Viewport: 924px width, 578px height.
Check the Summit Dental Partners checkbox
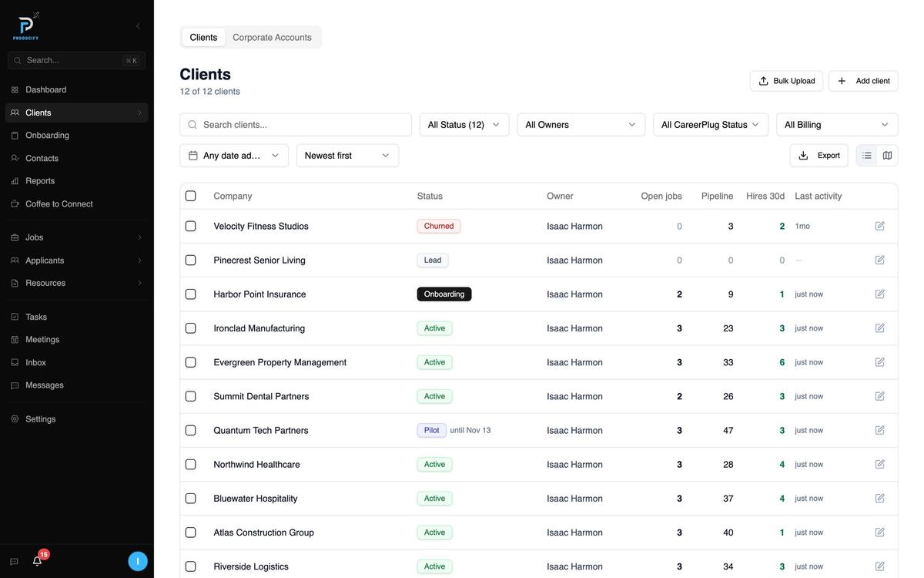[x=191, y=396]
